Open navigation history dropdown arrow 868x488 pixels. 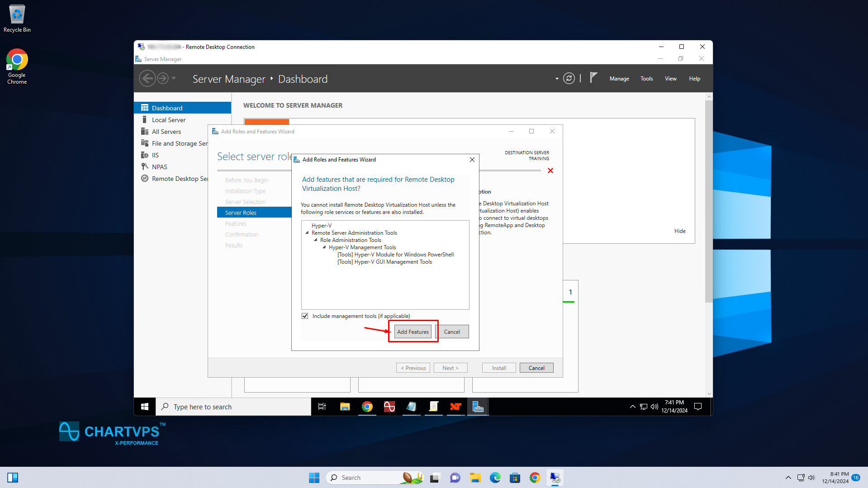174,79
